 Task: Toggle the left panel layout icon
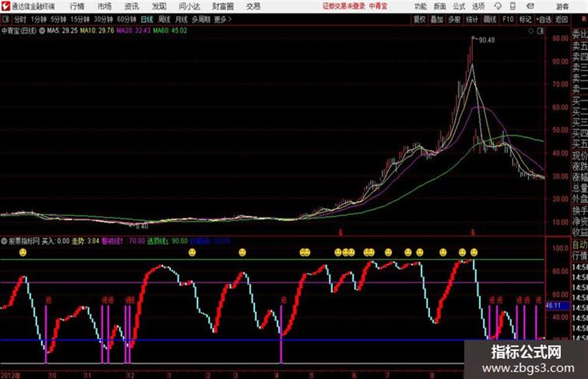5,19
